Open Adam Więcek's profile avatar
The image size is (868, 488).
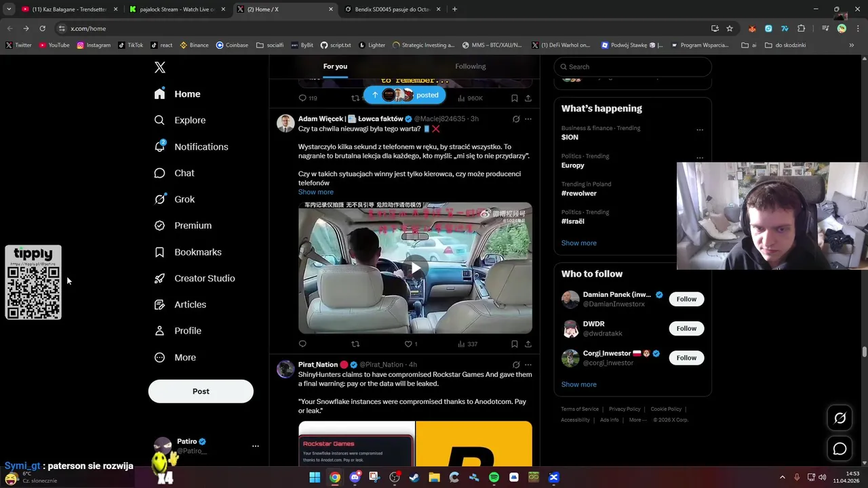(285, 123)
